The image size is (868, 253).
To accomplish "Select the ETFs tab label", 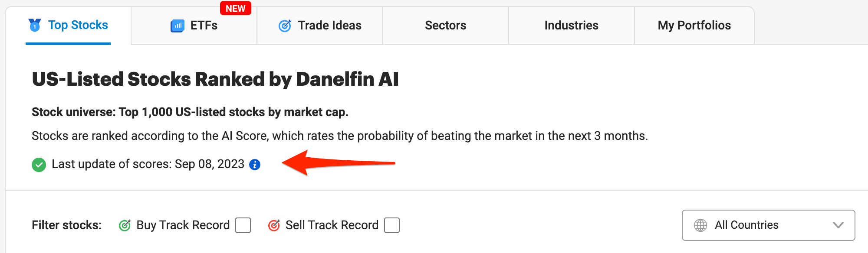I will pyautogui.click(x=204, y=26).
